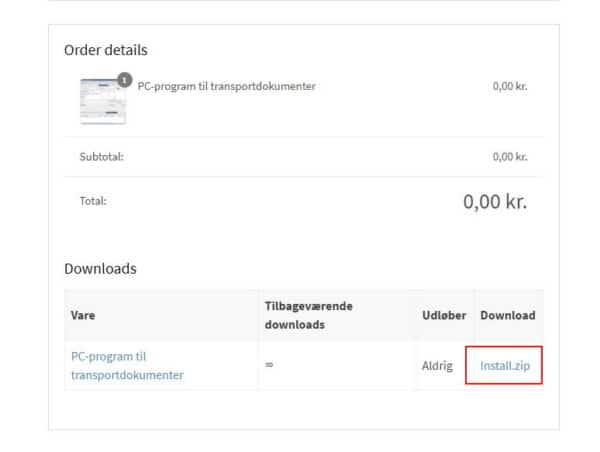Click the Subtotal amount value
Screen dimensions: 600x452
point(510,156)
